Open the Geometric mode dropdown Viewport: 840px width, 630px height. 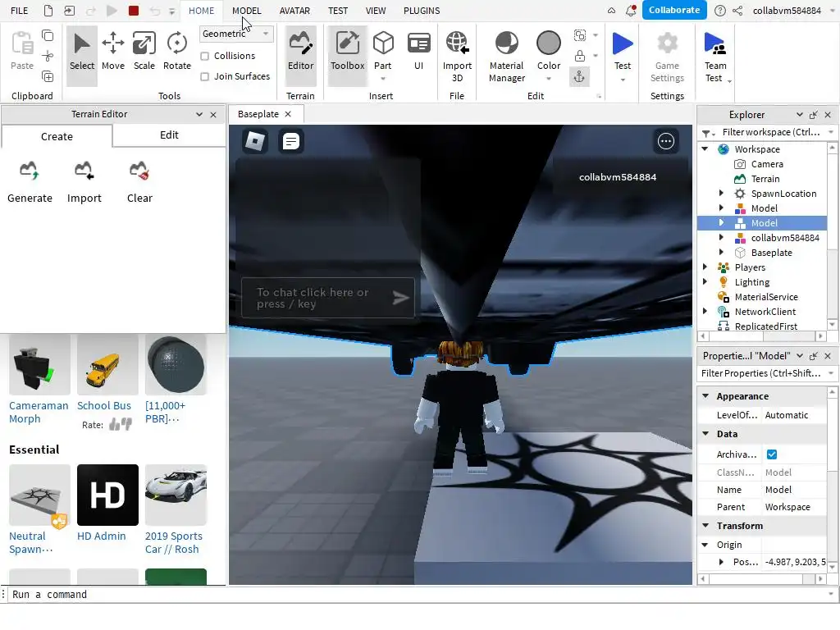tap(236, 34)
